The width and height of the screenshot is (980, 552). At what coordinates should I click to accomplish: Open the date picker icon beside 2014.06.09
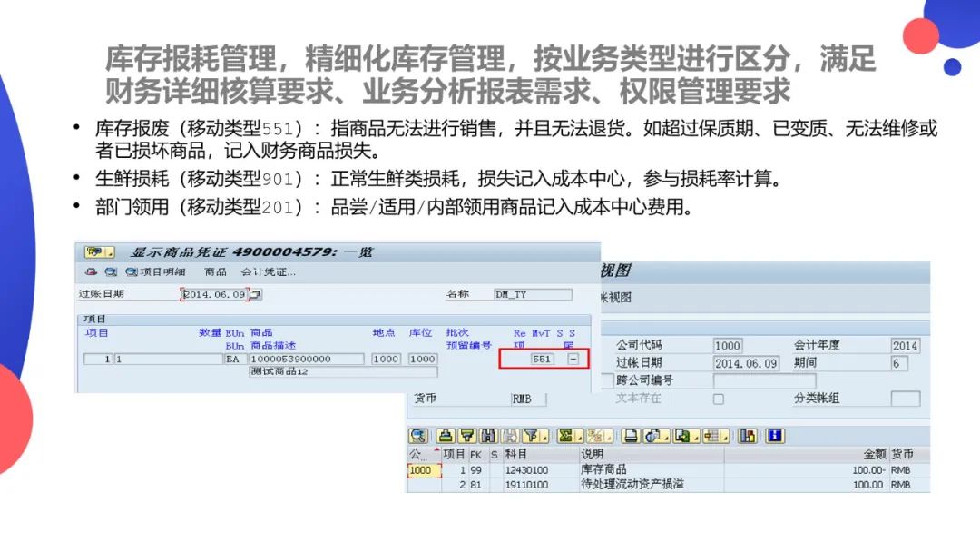click(x=256, y=294)
